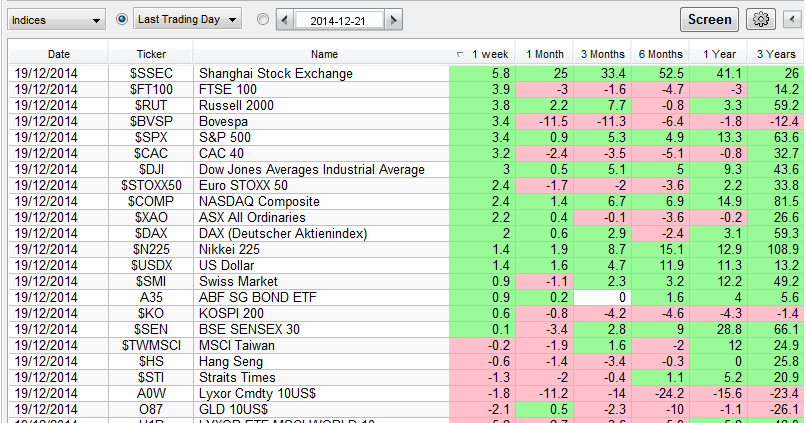Sort by the Ticker column header
The width and height of the screenshot is (806, 423).
(151, 54)
